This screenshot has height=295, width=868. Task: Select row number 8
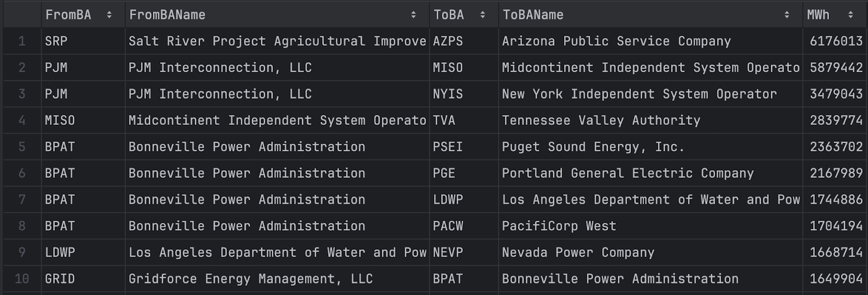[x=22, y=226]
